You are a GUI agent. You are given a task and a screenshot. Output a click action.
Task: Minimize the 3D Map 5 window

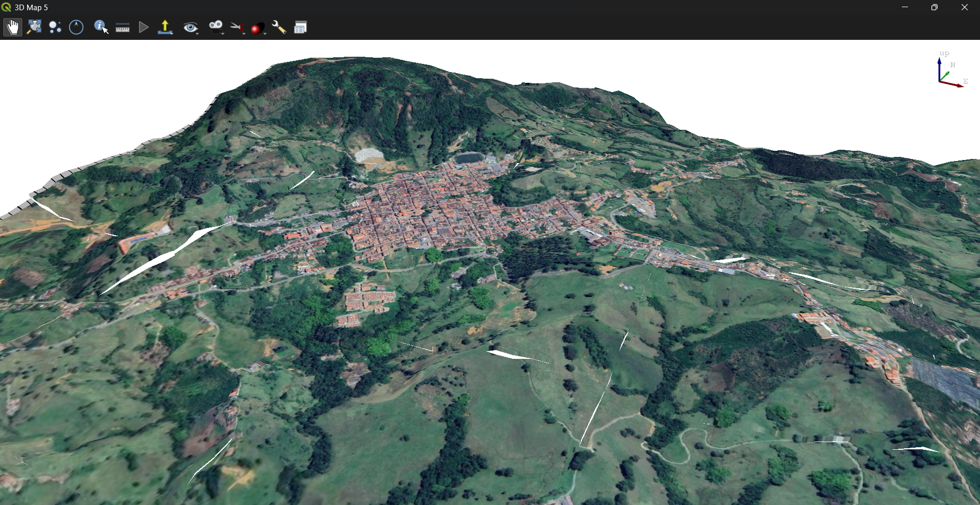905,7
